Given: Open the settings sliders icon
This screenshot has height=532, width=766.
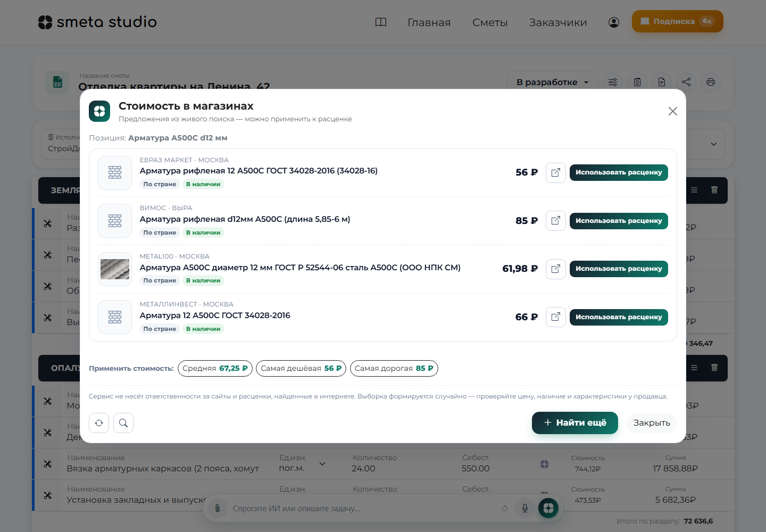Looking at the screenshot, I should click(x=613, y=82).
